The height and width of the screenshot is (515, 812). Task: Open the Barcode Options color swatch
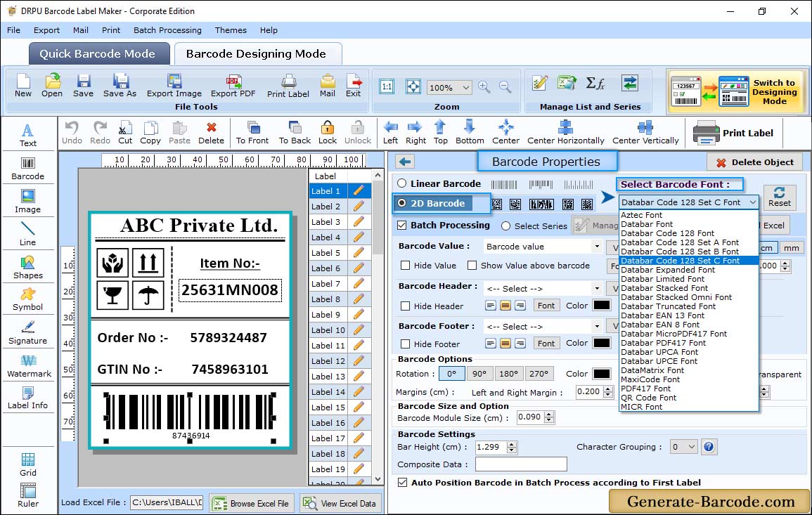602,373
